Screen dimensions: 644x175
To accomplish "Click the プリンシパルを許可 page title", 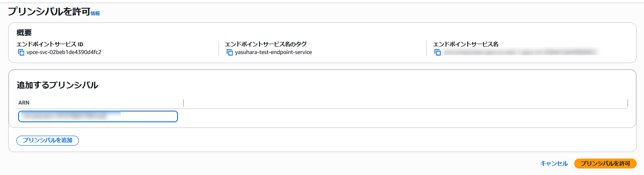I will [x=48, y=12].
